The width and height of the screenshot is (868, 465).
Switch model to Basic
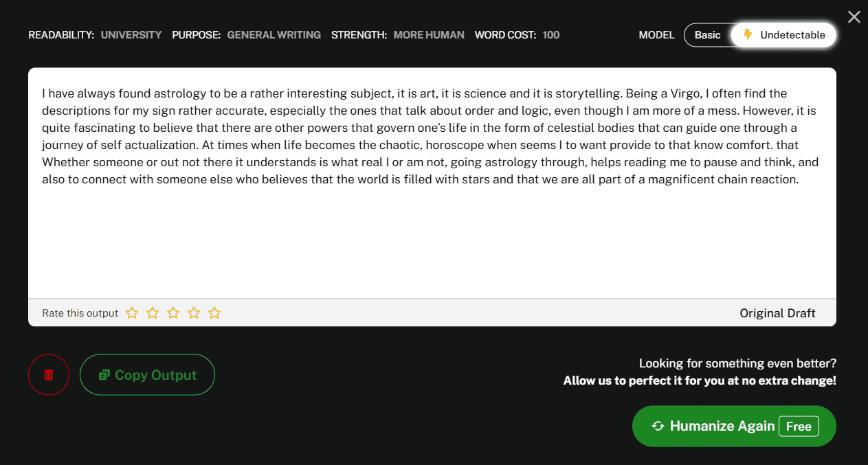(707, 35)
